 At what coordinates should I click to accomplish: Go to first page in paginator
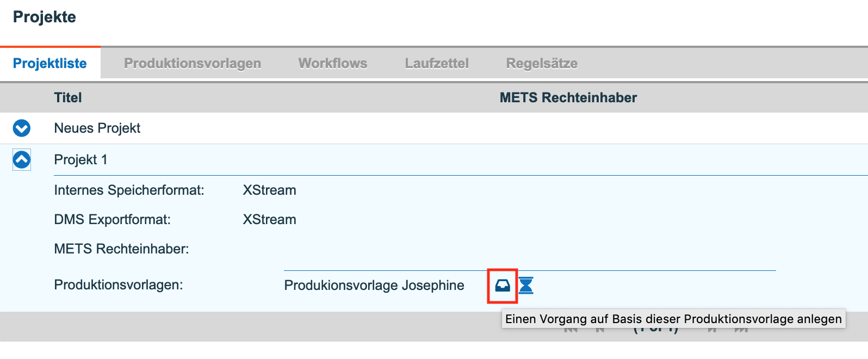[571, 330]
